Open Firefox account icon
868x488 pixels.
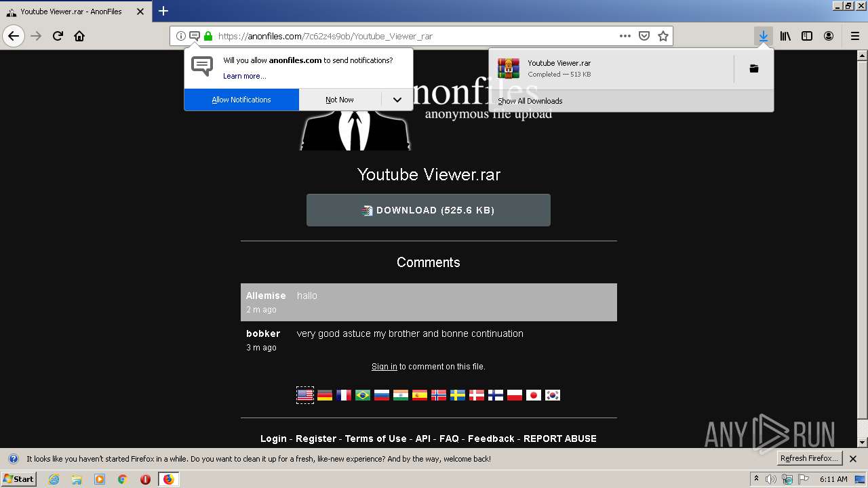coord(829,36)
